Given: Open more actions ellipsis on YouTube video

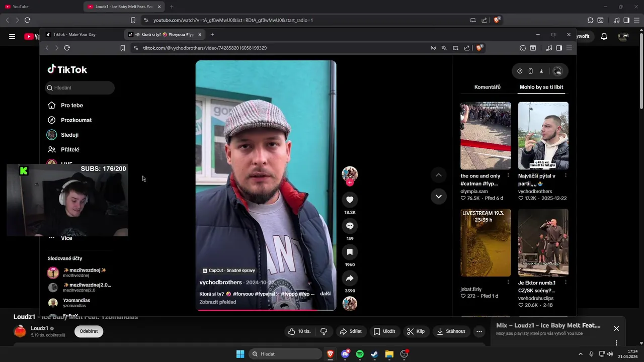Looking at the screenshot, I should point(479,331).
